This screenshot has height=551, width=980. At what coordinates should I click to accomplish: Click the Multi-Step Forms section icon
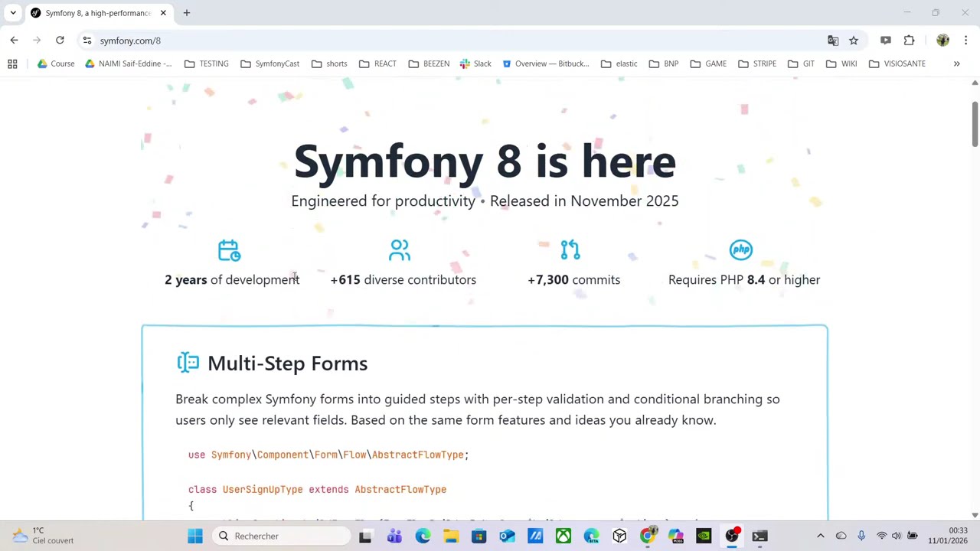[x=188, y=363]
